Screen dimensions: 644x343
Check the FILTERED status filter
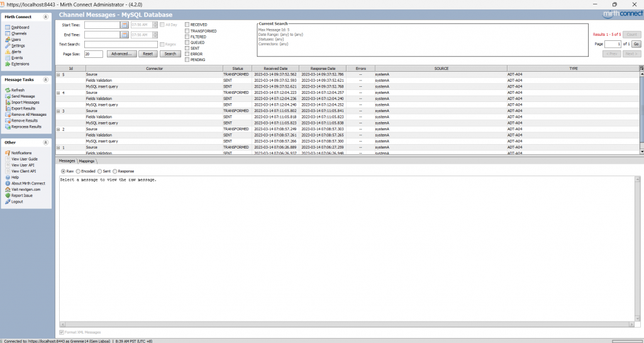click(187, 37)
